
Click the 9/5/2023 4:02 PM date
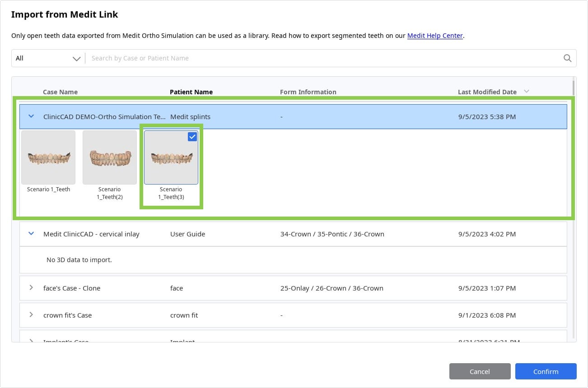coord(487,234)
